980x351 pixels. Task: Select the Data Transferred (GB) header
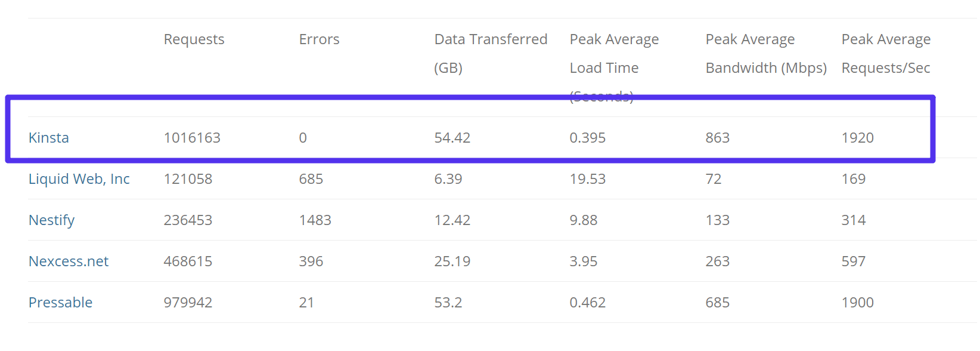point(491,53)
